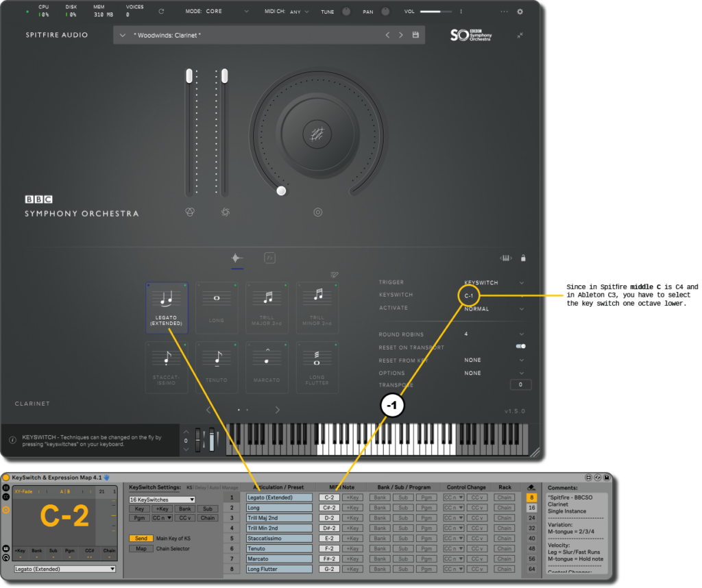Click the circular icon below the first fader

(x=190, y=212)
